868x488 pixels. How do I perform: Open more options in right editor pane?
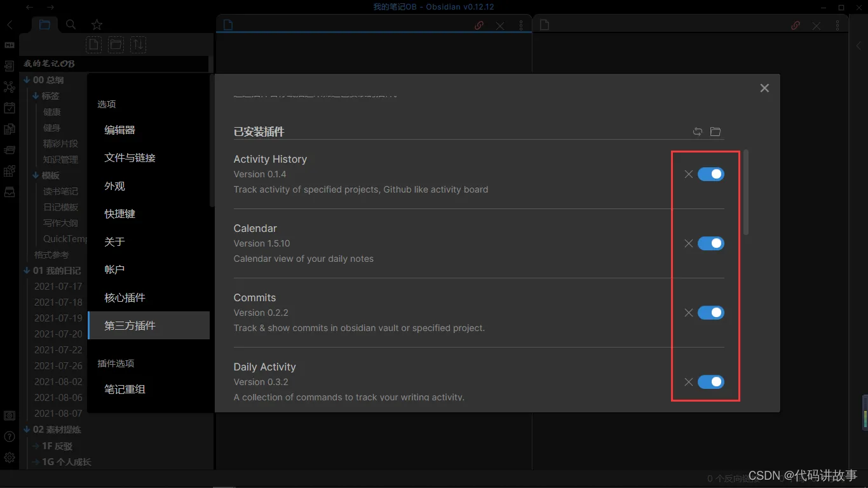837,25
